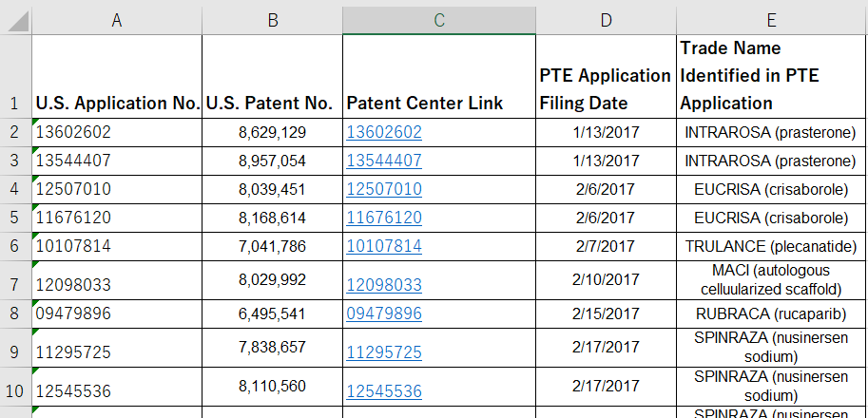Screen dimensions: 868x418
Task: Select cell A3 containing 13544407
Action: (117, 161)
